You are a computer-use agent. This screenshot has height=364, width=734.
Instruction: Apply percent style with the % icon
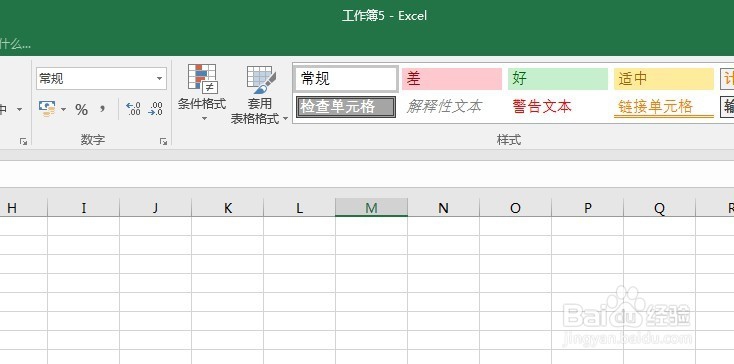point(81,110)
